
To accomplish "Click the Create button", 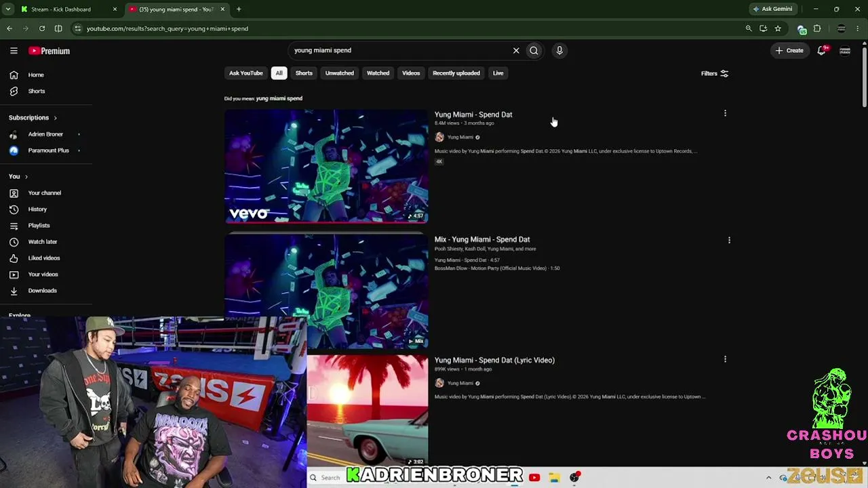I will [790, 50].
